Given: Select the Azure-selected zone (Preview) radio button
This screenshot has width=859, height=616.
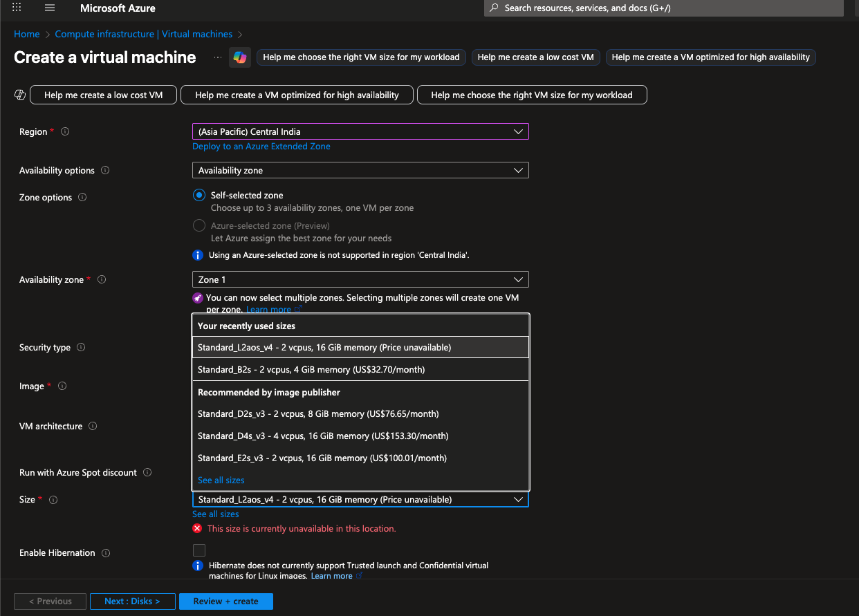Looking at the screenshot, I should (199, 225).
